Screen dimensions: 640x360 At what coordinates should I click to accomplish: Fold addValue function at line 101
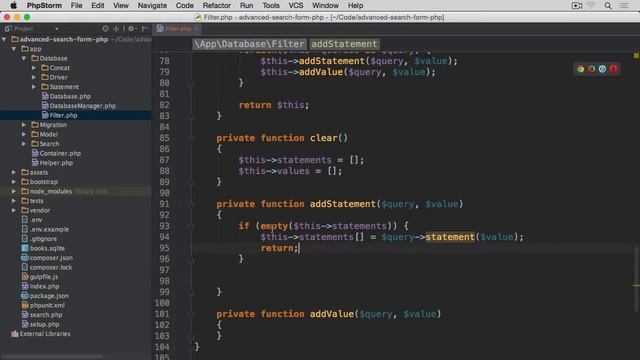[191, 314]
